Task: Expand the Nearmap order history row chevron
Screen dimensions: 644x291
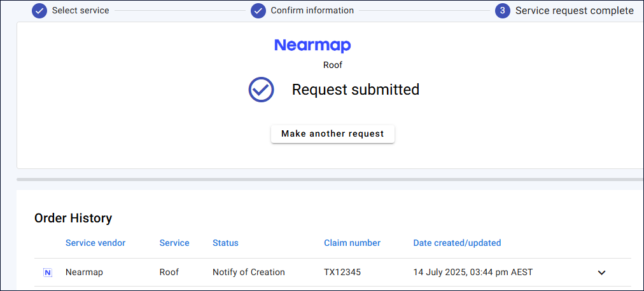Action: click(602, 273)
